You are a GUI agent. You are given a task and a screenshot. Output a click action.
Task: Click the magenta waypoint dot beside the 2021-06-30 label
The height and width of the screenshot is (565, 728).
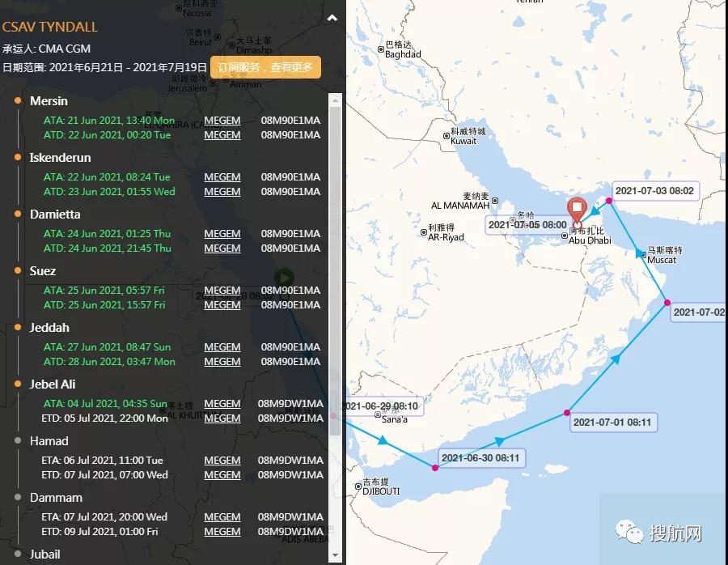click(435, 468)
